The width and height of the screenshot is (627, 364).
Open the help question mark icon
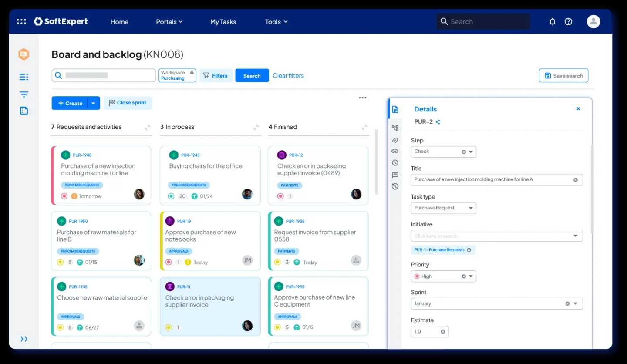[x=568, y=21]
